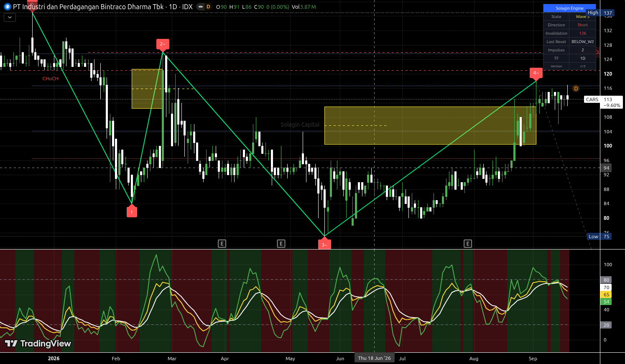Select the red wave 1 marker
The width and height of the screenshot is (625, 364).
point(132,211)
